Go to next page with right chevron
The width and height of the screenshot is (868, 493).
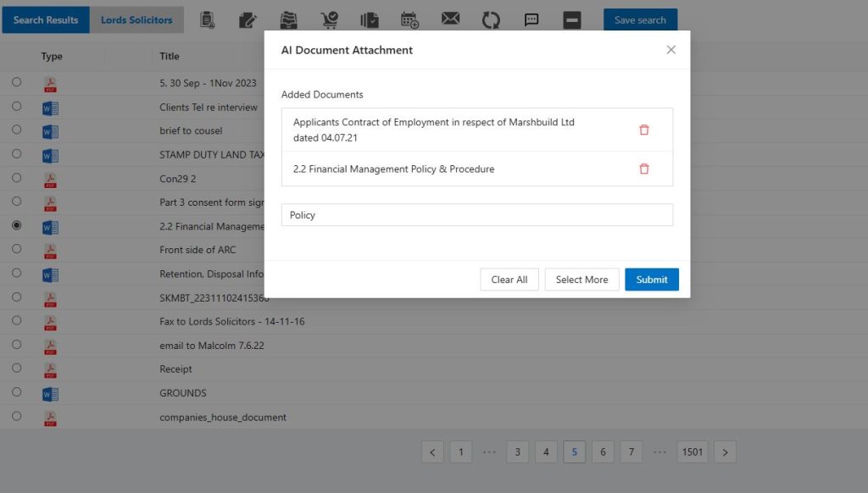coord(725,452)
